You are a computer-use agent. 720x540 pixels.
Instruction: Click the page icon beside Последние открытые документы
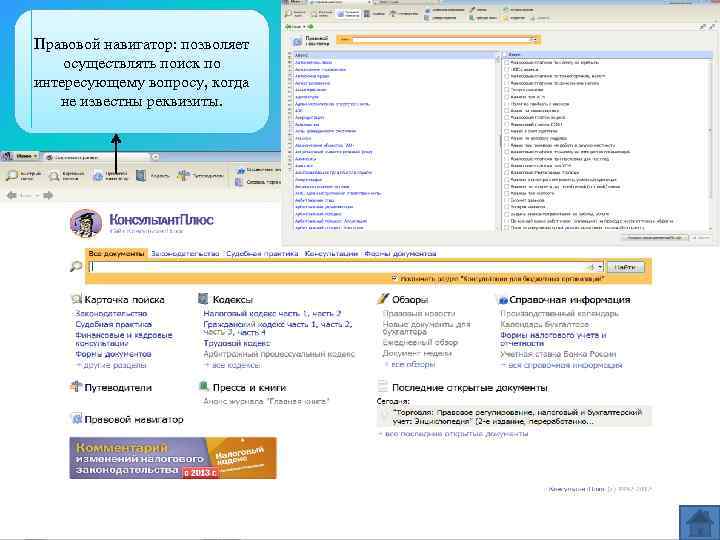(382, 387)
